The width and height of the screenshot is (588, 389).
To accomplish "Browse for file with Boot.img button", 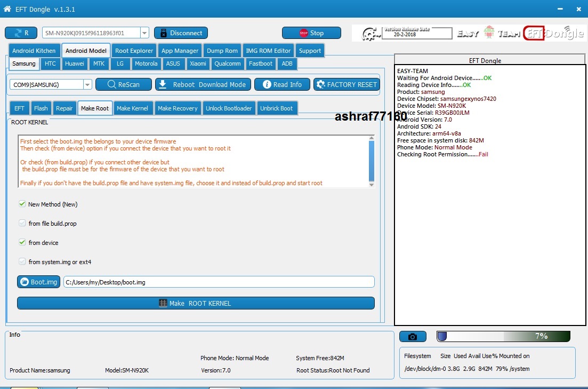I will 38,282.
